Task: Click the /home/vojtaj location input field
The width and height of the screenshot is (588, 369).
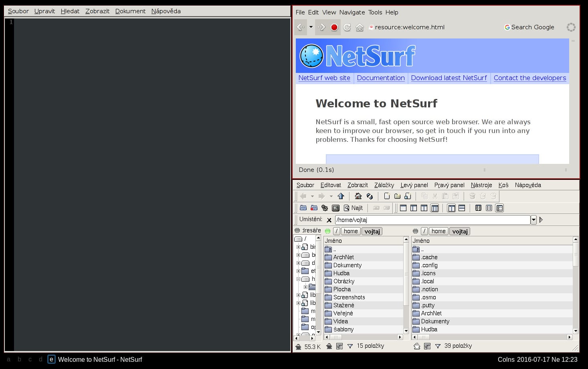Action: (432, 220)
